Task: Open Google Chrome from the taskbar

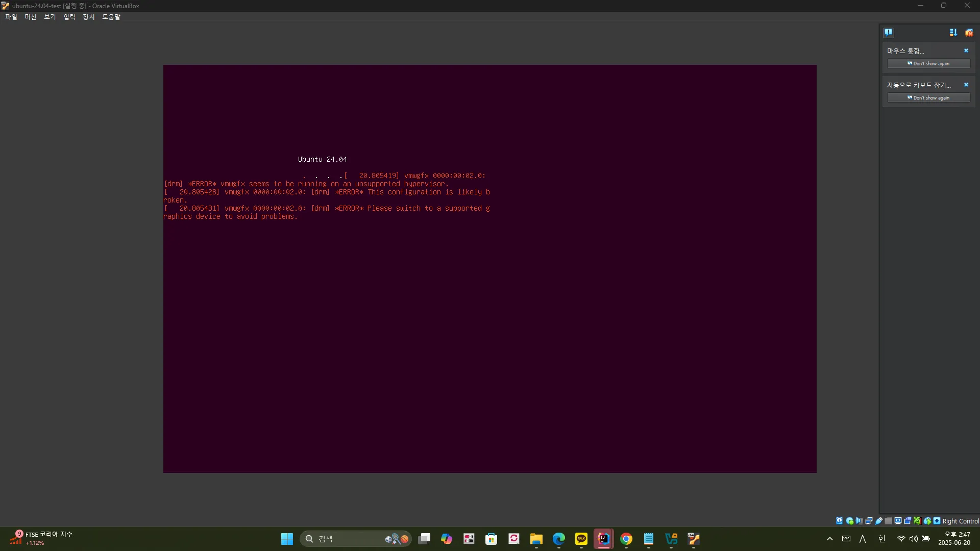Action: pyautogui.click(x=626, y=539)
